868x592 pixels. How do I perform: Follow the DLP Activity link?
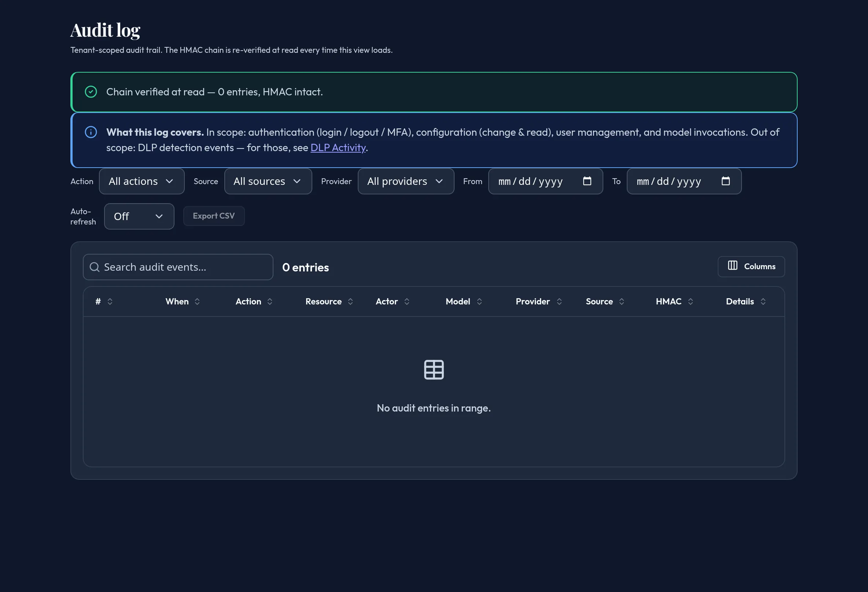[x=338, y=147]
